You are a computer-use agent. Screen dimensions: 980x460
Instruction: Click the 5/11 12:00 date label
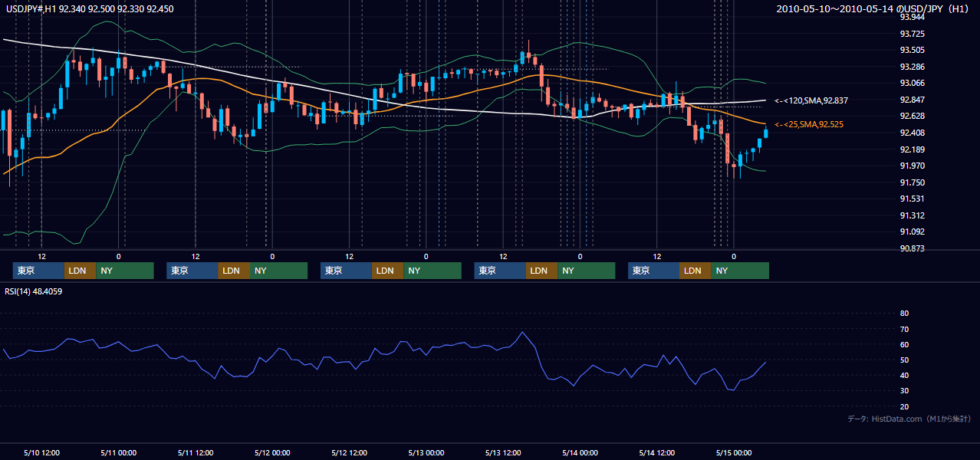[196, 452]
